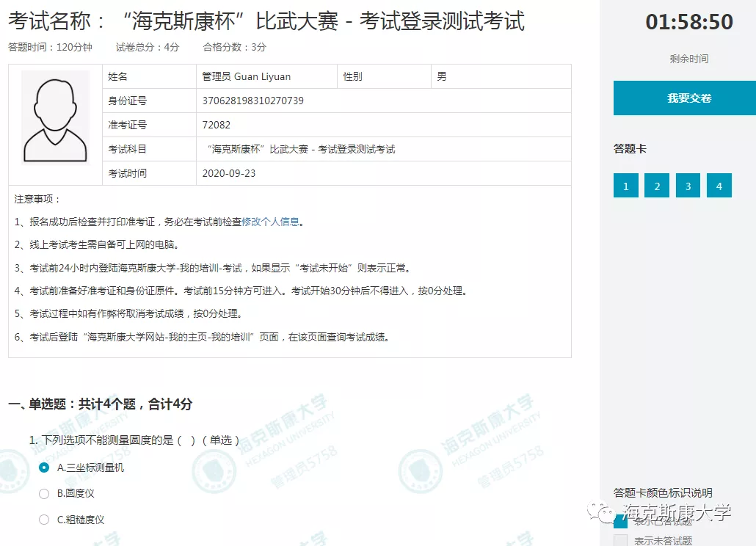Open the 修改个人信息 link
This screenshot has height=546, width=756.
(x=271, y=222)
